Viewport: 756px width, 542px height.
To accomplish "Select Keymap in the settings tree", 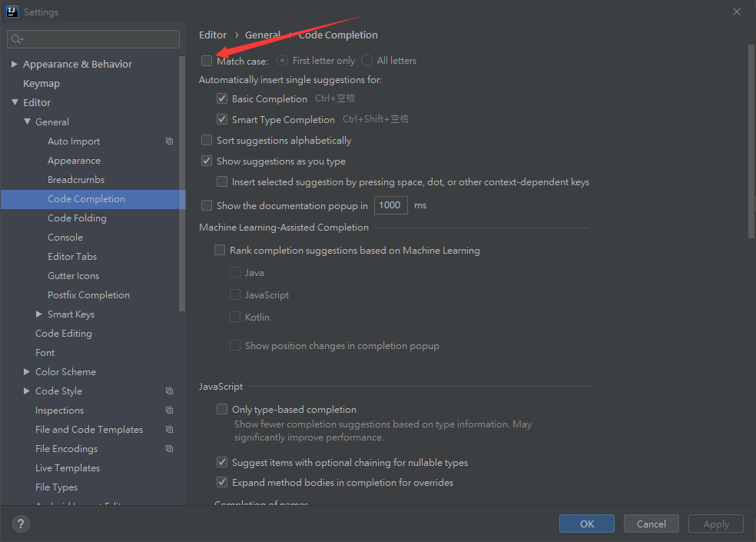I will point(41,84).
